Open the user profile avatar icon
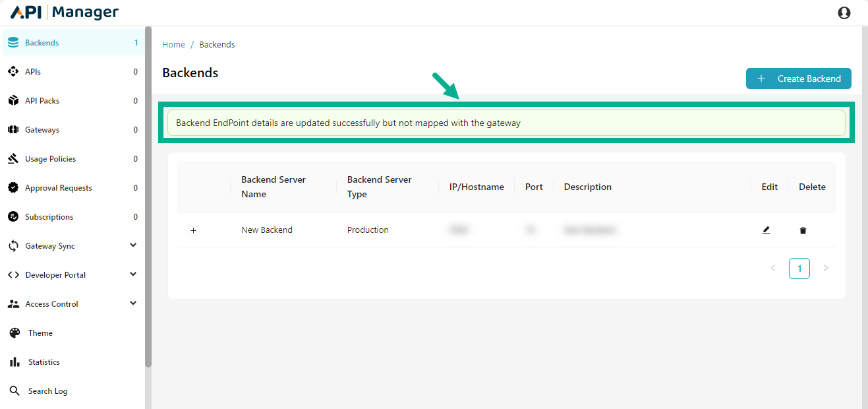The height and width of the screenshot is (409, 868). coord(844,12)
